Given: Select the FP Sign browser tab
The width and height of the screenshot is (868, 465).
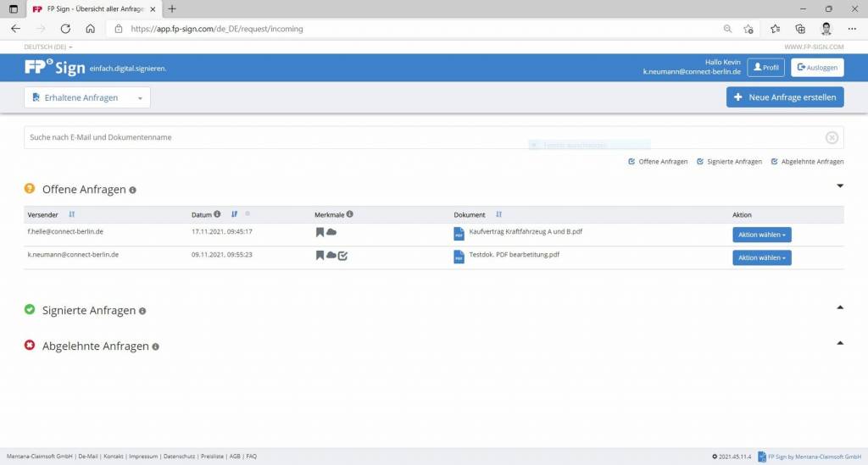Looking at the screenshot, I should tap(92, 8).
